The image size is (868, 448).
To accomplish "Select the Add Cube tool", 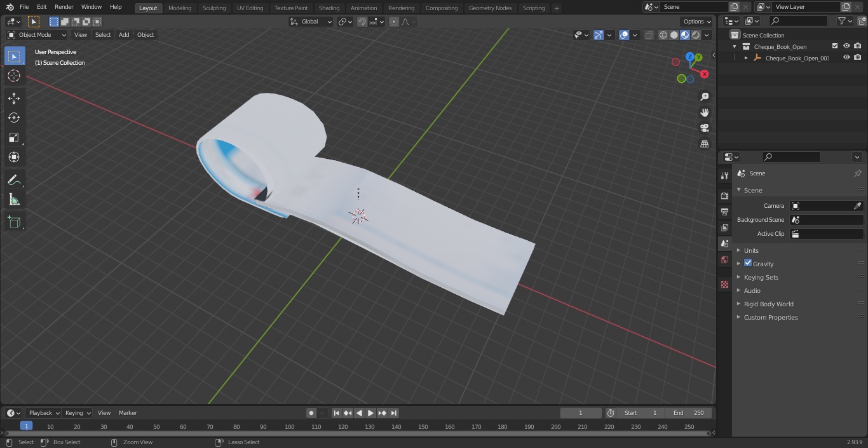I will coord(14,222).
